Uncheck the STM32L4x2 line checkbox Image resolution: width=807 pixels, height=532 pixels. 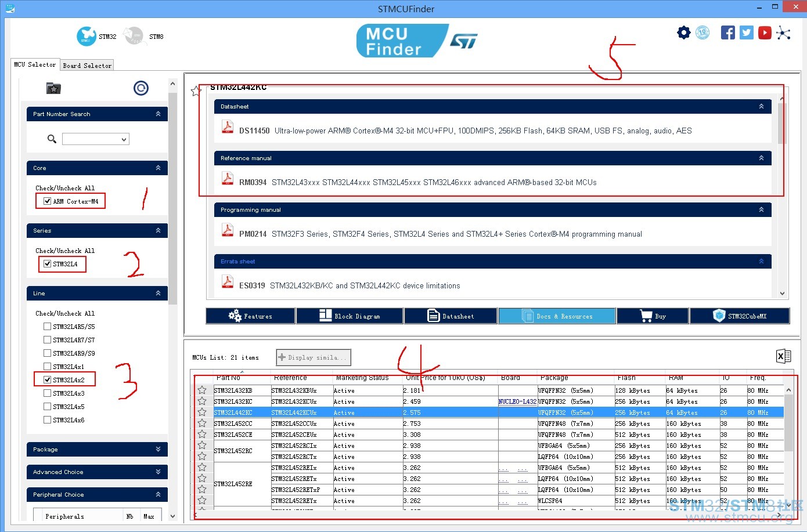[x=48, y=380]
